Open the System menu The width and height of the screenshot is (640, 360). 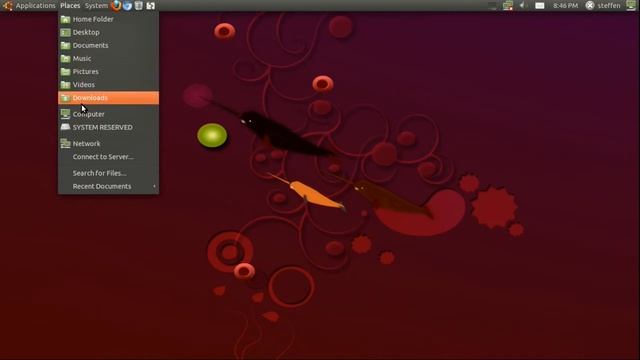click(96, 5)
